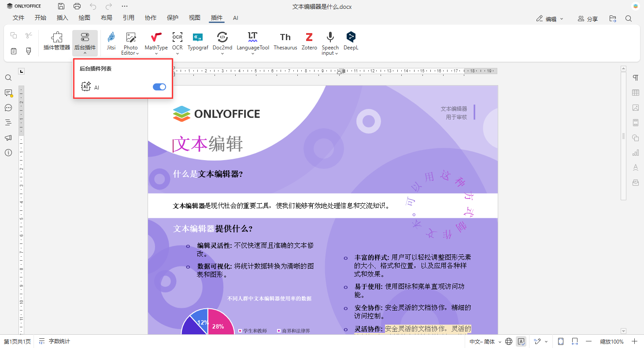
Task: Click the 分享 (Share) button
Action: coord(588,19)
